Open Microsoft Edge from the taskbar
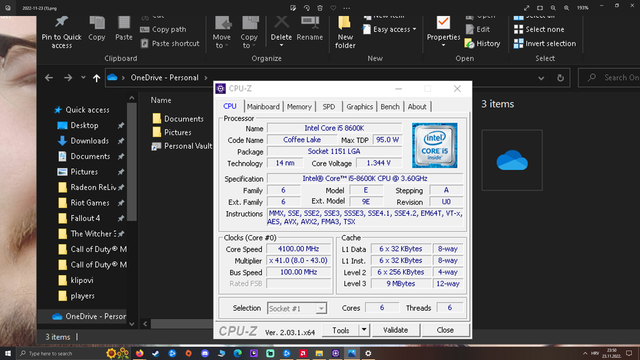640x360 pixels. click(x=238, y=353)
